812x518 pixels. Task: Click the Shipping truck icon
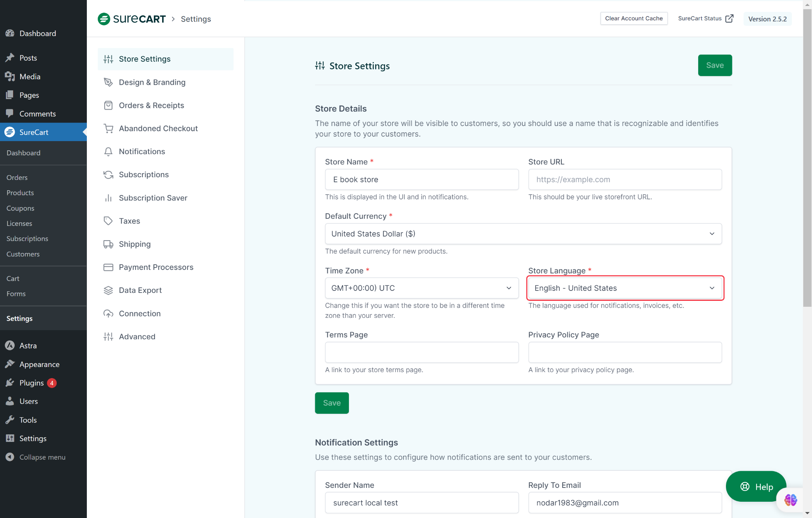pos(108,244)
